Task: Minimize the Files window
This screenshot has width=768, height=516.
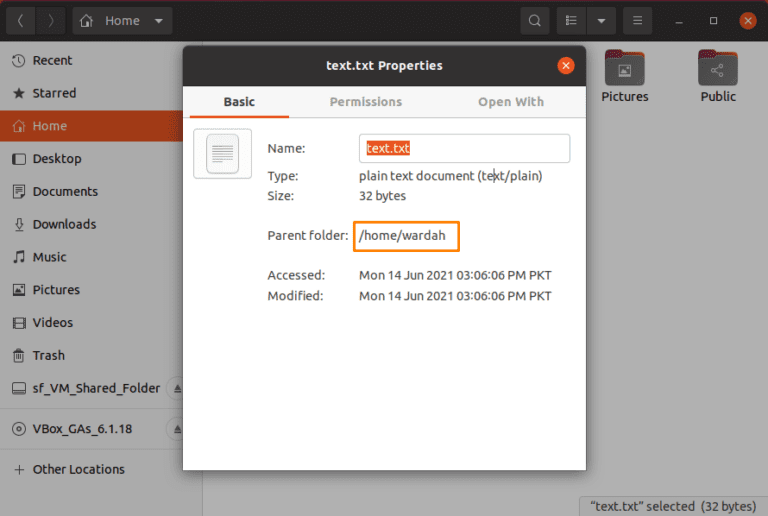Action: point(679,21)
